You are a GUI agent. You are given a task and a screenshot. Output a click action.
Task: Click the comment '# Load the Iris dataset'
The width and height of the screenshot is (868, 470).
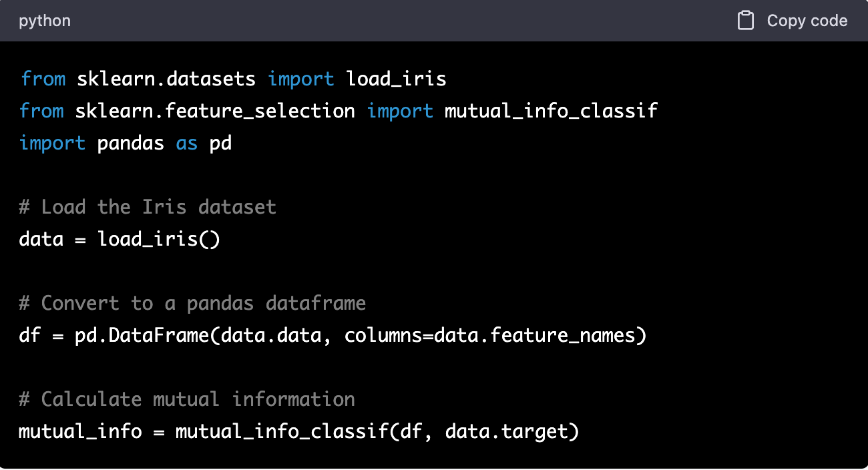click(x=148, y=207)
